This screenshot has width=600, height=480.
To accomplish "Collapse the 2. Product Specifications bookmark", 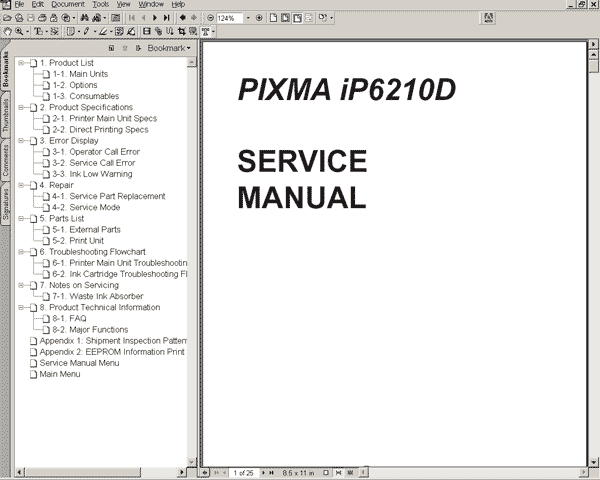I will tap(21, 107).
